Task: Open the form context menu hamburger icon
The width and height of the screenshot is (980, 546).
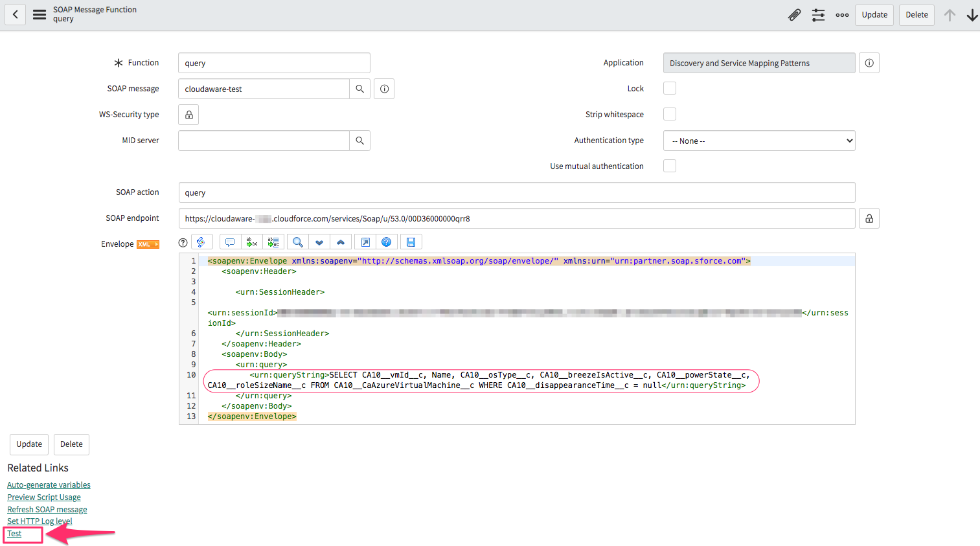Action: point(39,14)
